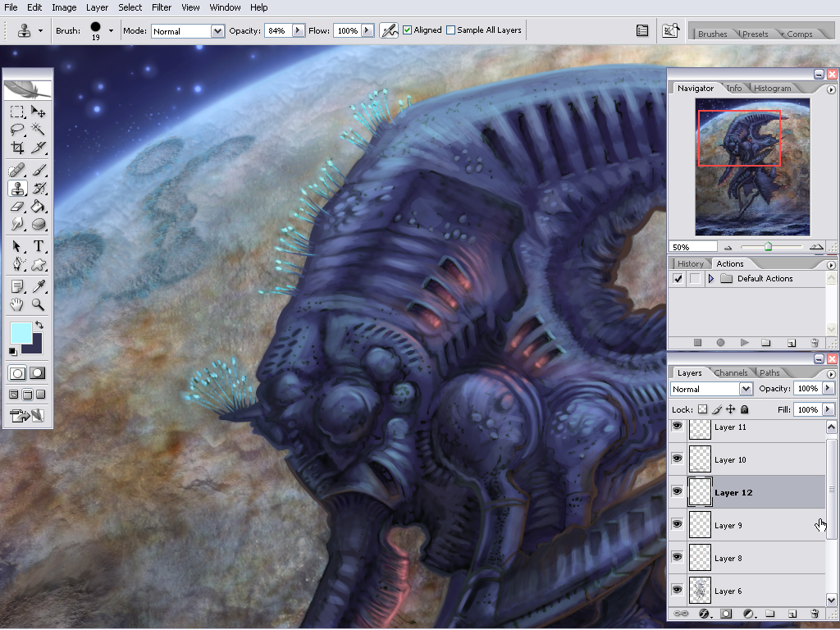Open the Layers panel options menu arrow

coord(831,374)
